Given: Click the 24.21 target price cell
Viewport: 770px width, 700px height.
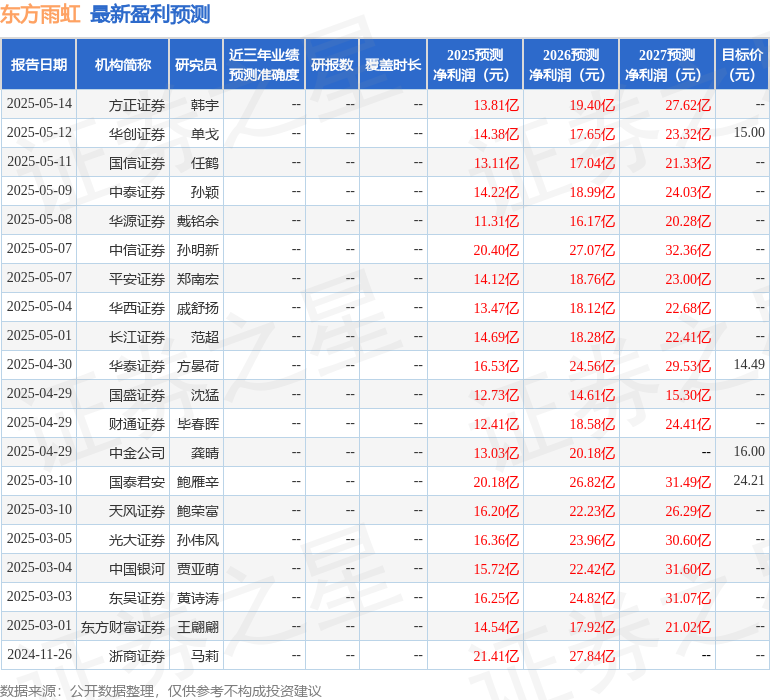Looking at the screenshot, I should (x=748, y=481).
